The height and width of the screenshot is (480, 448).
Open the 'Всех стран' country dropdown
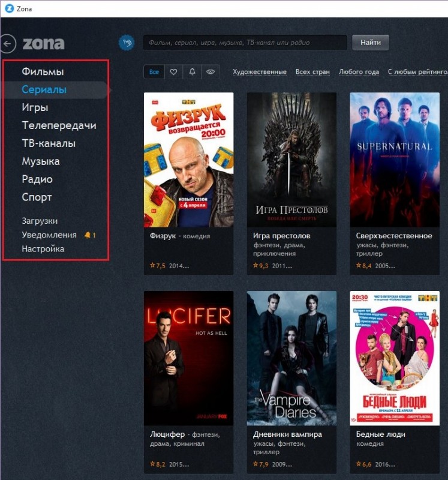point(312,71)
